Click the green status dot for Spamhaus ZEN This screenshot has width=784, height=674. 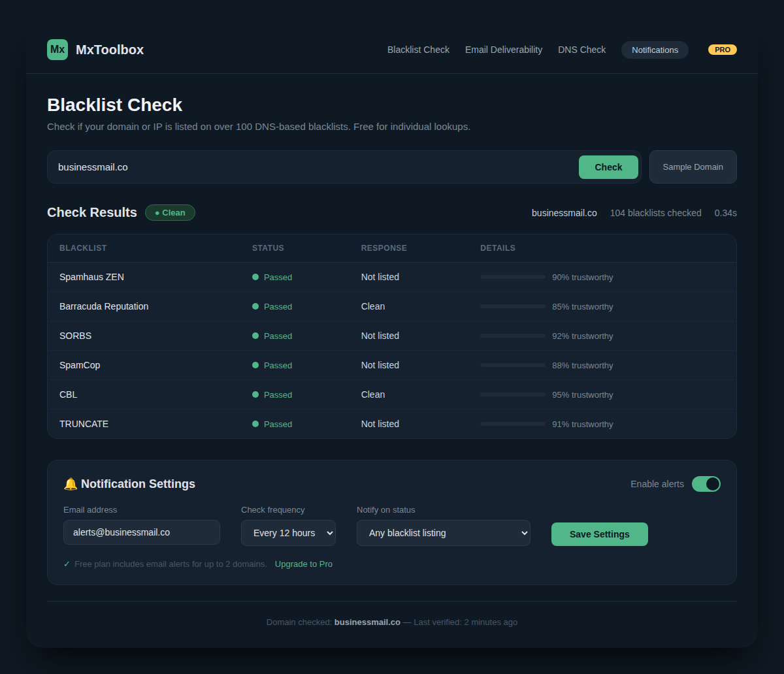tap(255, 277)
